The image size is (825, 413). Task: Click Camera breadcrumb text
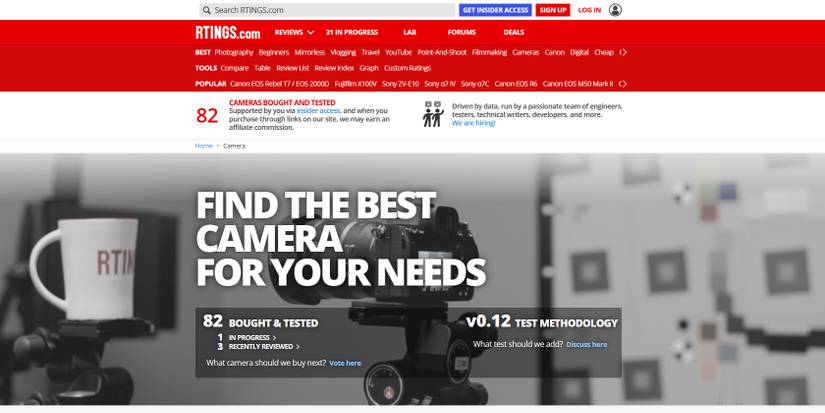pos(234,146)
